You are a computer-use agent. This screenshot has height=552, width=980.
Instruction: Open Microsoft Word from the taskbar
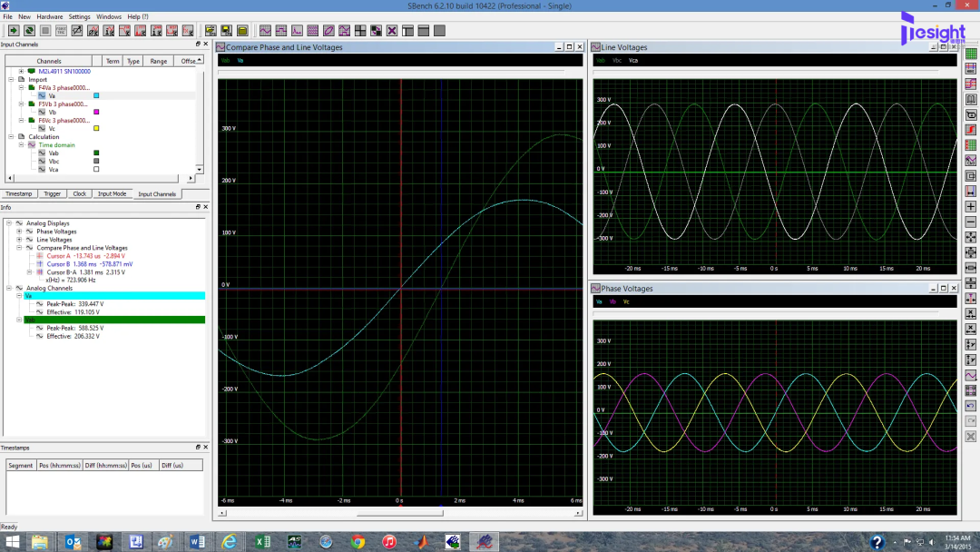(x=198, y=541)
